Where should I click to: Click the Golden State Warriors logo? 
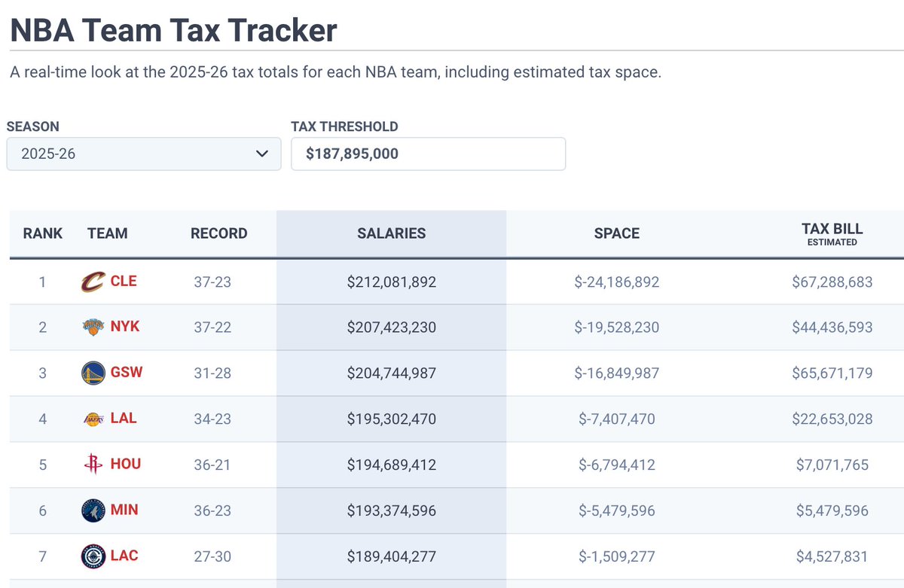[x=93, y=373]
